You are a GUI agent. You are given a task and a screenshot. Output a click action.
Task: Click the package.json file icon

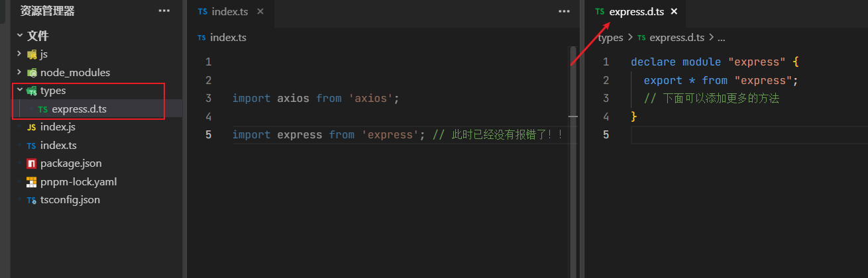coord(31,163)
